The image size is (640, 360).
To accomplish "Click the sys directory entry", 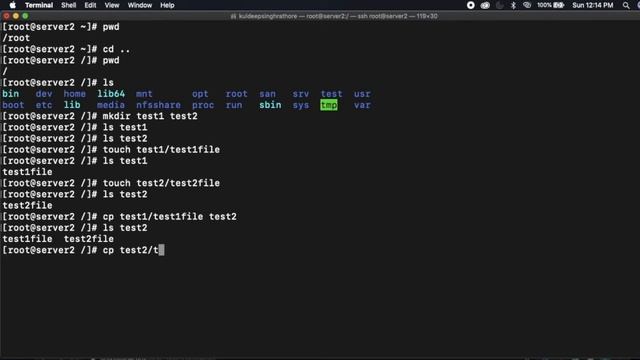I will click(301, 105).
